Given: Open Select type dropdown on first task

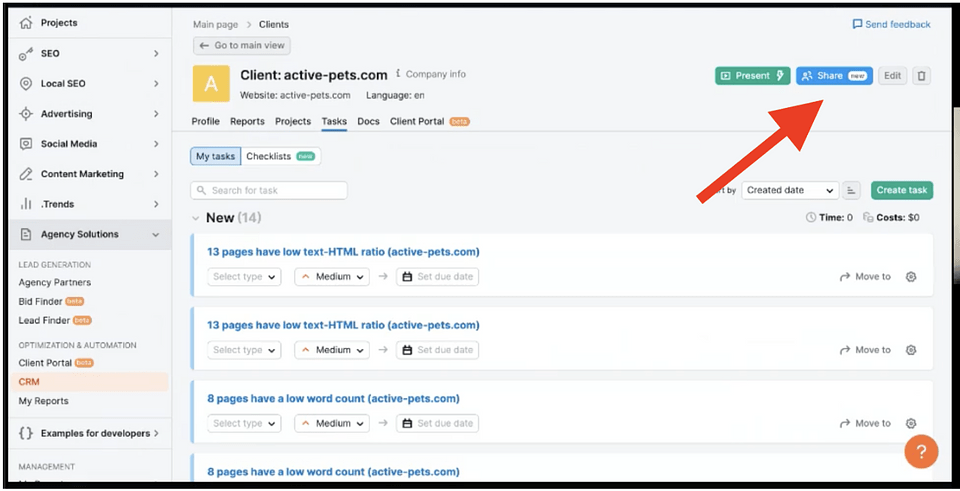Looking at the screenshot, I should click(x=245, y=277).
